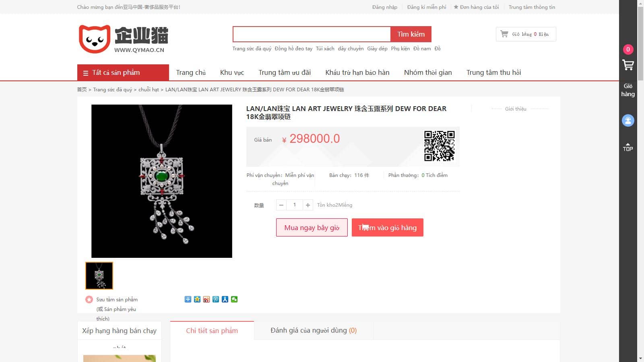Open the Giỏ hàng 0 Kiện cart dropdown

point(526,34)
